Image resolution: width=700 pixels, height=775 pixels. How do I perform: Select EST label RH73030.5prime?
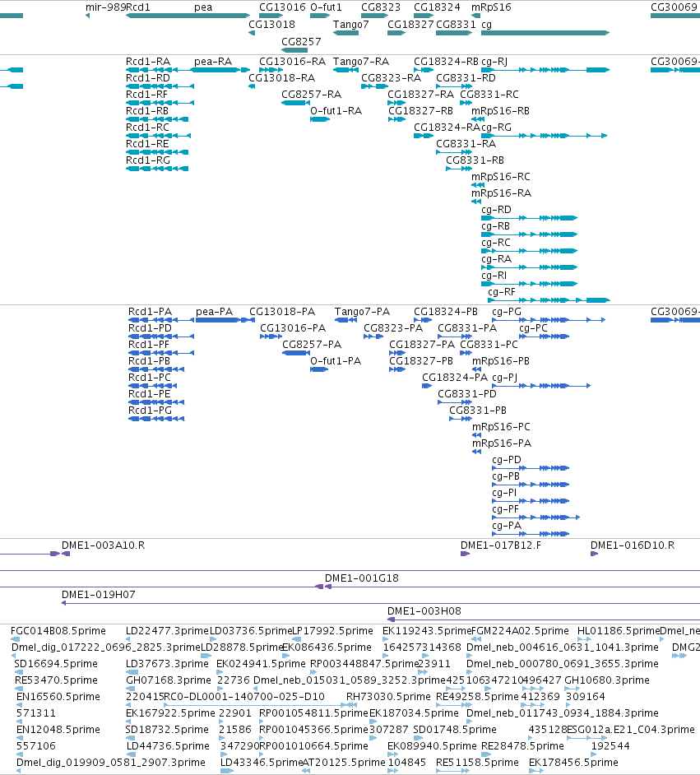[x=388, y=697]
